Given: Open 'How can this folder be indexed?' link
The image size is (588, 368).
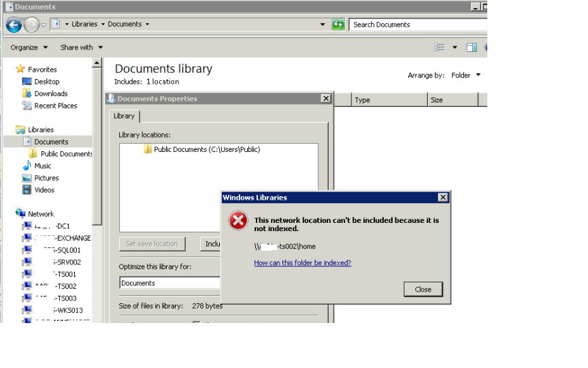Looking at the screenshot, I should click(303, 263).
